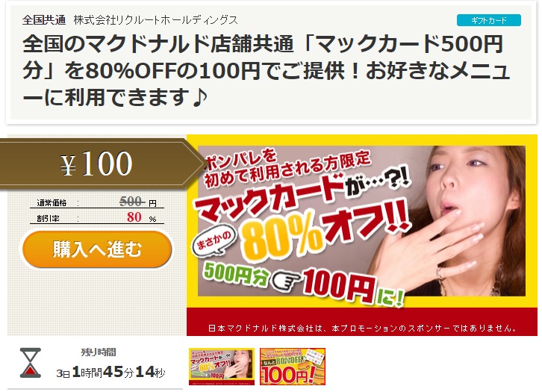Image resolution: width=542 pixels, height=392 pixels.
Task: Select the teal ギフトカード category badge
Action: (488, 20)
